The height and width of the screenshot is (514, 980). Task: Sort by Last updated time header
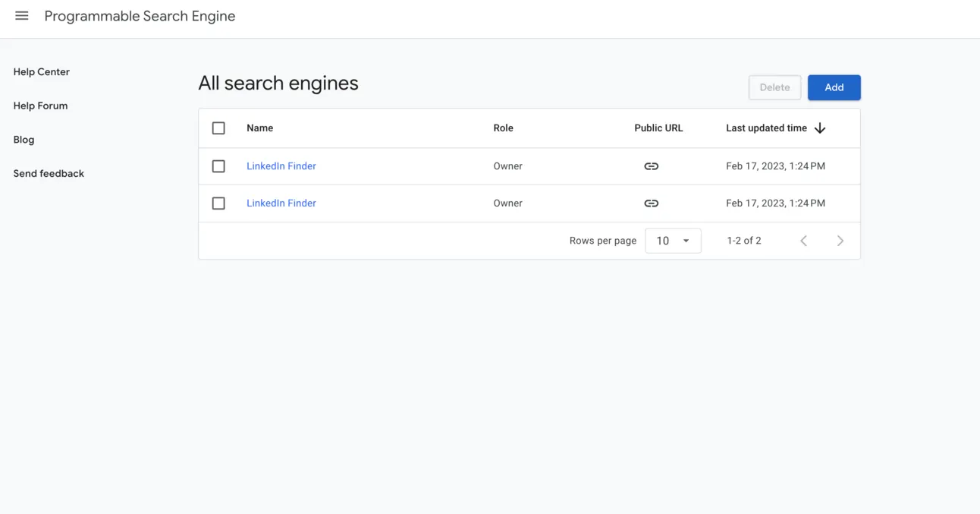[x=766, y=128]
